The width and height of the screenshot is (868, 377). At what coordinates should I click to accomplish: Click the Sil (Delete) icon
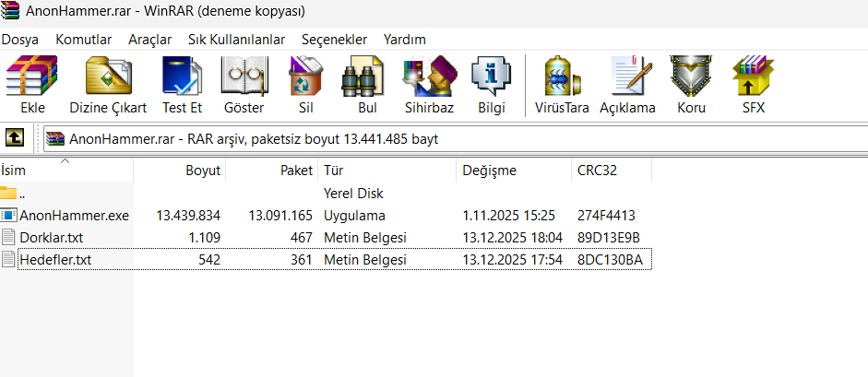pos(305,76)
